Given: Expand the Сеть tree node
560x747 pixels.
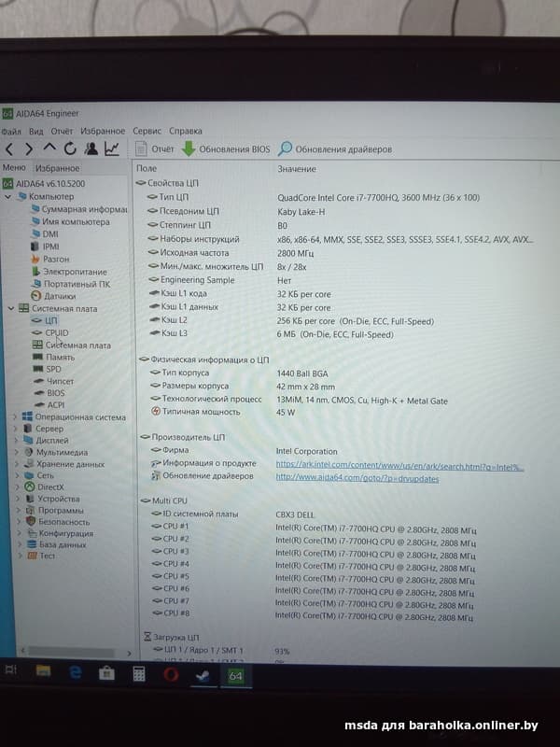Looking at the screenshot, I should [18, 475].
